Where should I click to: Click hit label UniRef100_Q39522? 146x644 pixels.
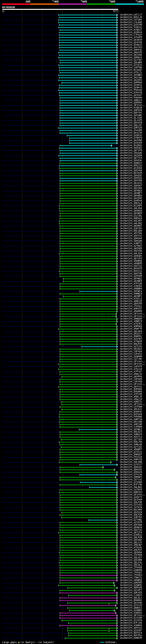[131, 535]
